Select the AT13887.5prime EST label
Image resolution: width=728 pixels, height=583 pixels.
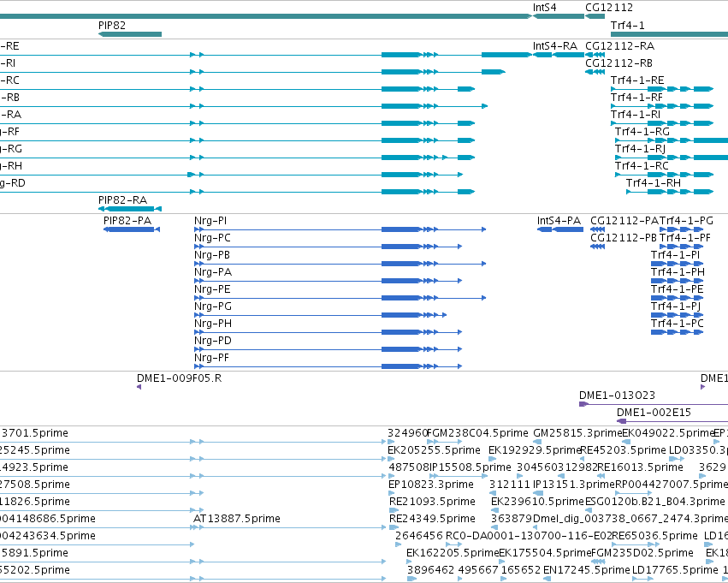[x=237, y=519]
